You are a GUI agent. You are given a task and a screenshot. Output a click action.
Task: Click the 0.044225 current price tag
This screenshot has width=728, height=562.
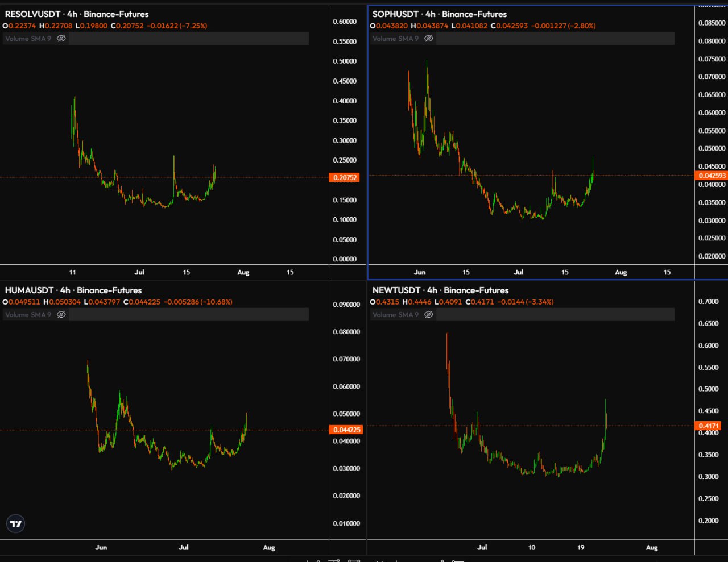(x=346, y=430)
